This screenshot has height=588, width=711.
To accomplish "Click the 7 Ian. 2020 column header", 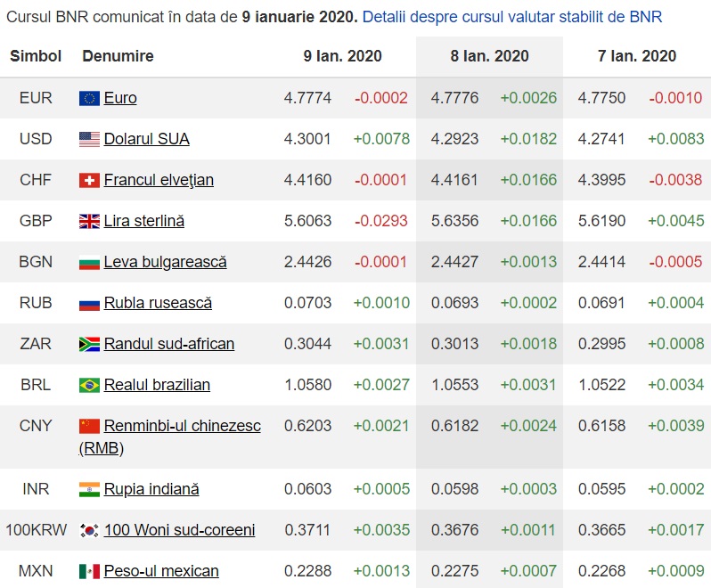I will click(x=636, y=56).
